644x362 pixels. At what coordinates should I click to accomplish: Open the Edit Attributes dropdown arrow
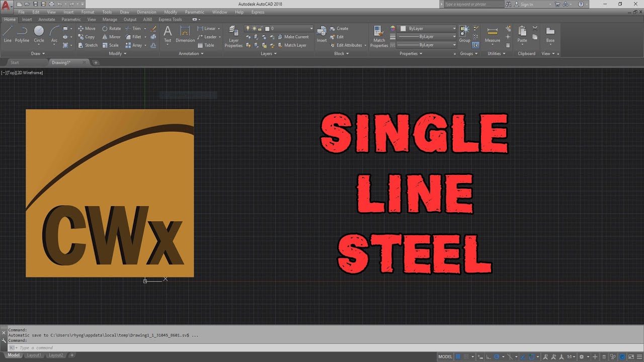(x=365, y=45)
